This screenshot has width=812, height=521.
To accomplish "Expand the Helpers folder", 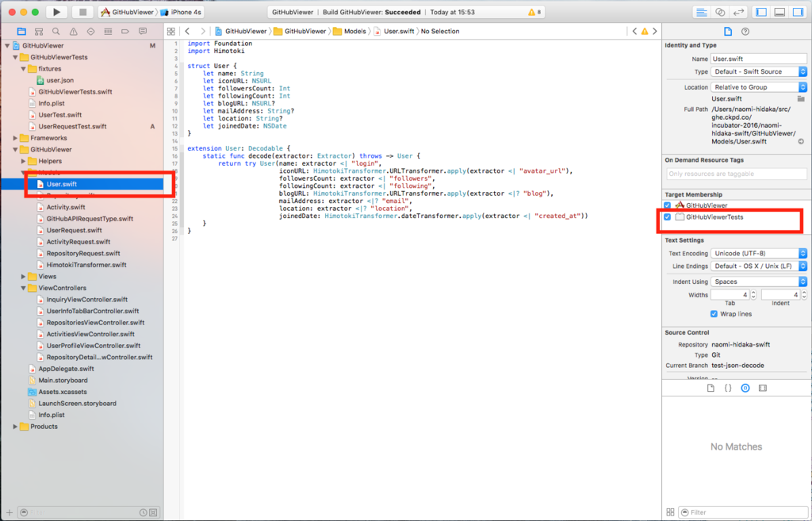I will (x=23, y=161).
